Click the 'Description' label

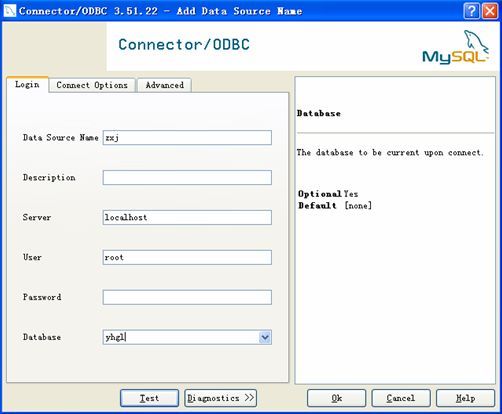(x=49, y=177)
